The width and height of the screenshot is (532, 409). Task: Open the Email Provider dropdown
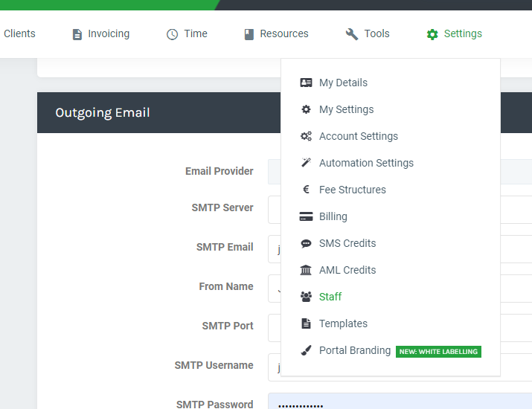coord(400,172)
